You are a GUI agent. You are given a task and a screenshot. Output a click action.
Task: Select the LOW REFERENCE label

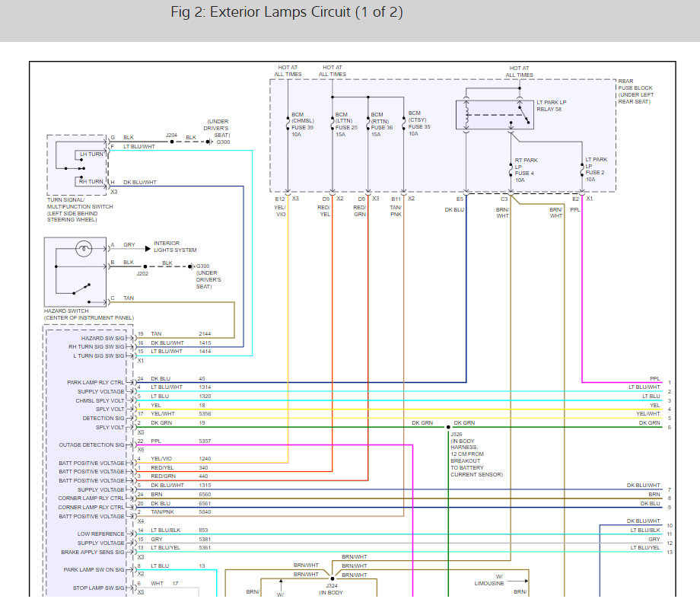101,534
